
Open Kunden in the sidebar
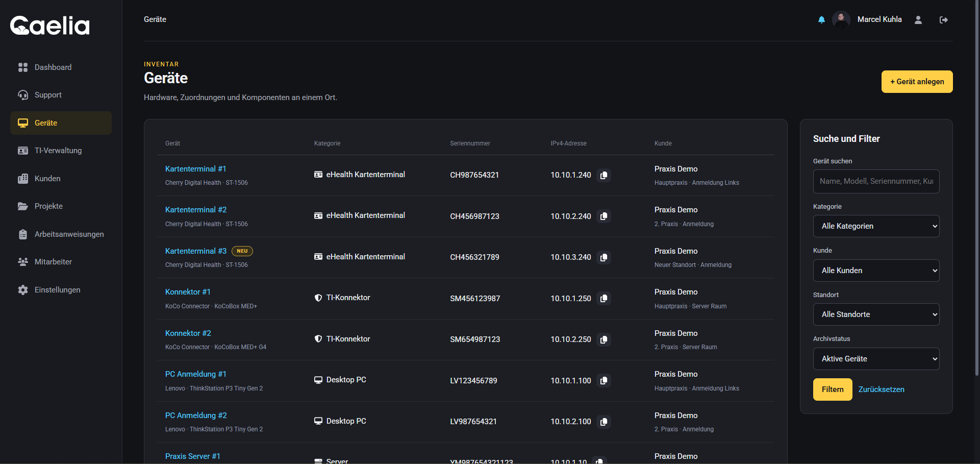61,179
